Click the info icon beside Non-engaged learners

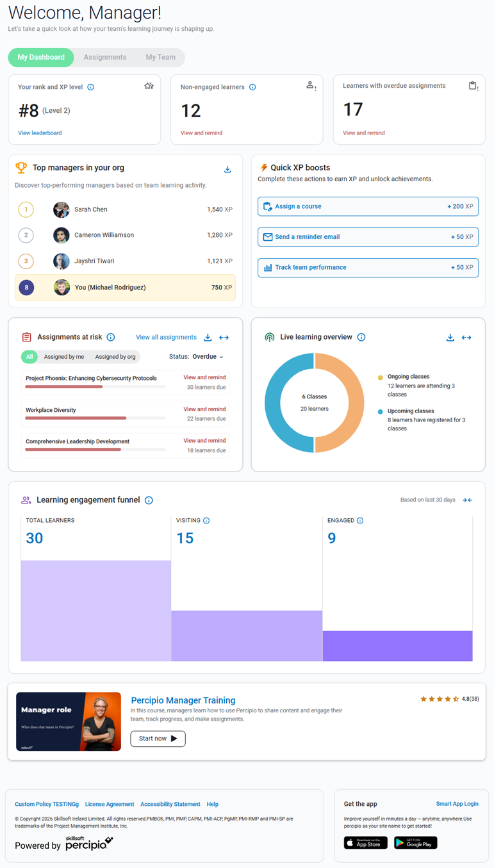tap(252, 87)
